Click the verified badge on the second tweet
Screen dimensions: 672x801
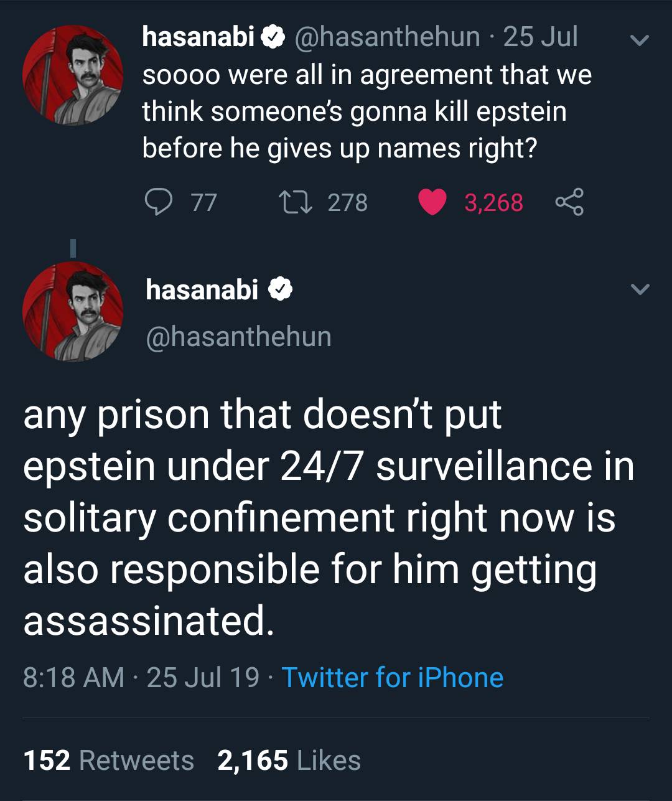coord(281,288)
